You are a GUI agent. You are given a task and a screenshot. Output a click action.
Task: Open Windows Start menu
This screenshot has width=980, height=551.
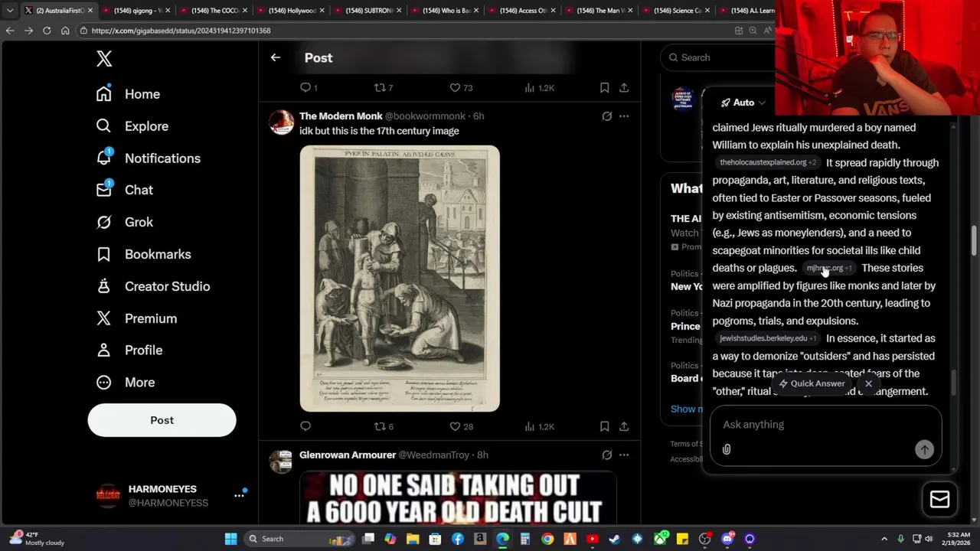230,539
